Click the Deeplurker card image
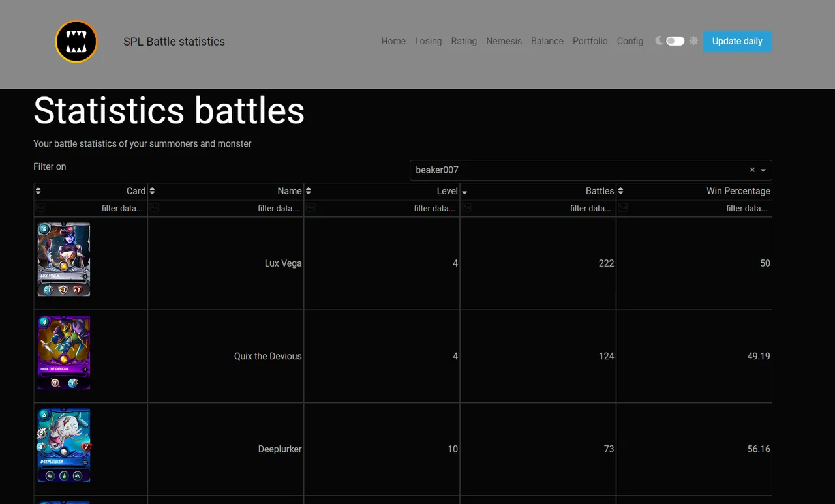 (x=64, y=446)
